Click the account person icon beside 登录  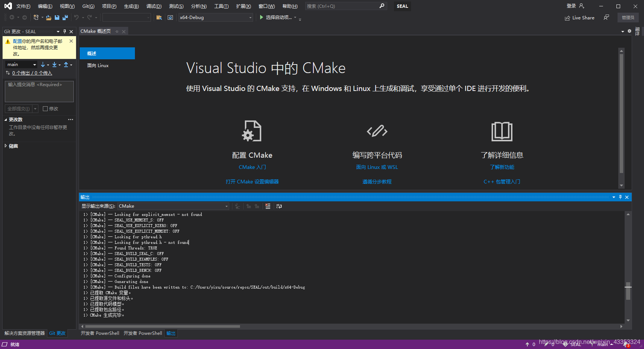click(x=582, y=6)
